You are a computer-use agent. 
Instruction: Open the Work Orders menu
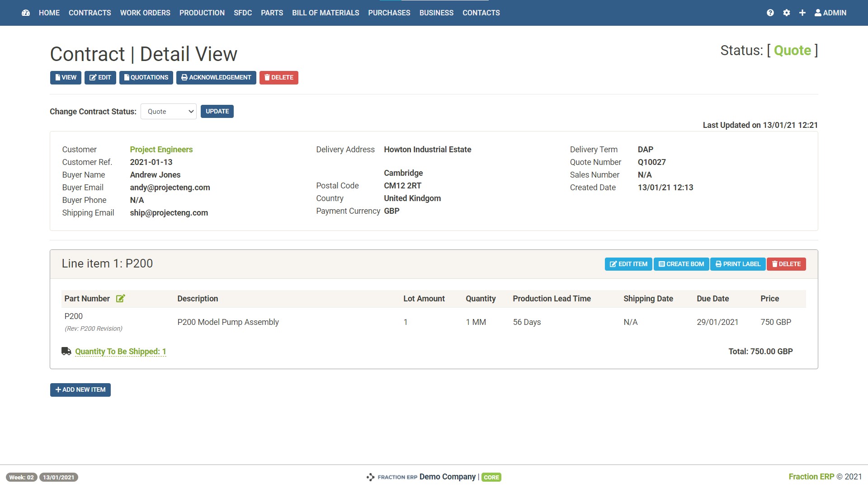point(145,13)
